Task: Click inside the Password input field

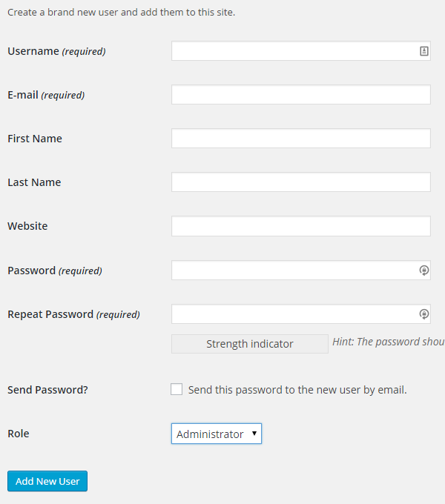Action: 301,270
